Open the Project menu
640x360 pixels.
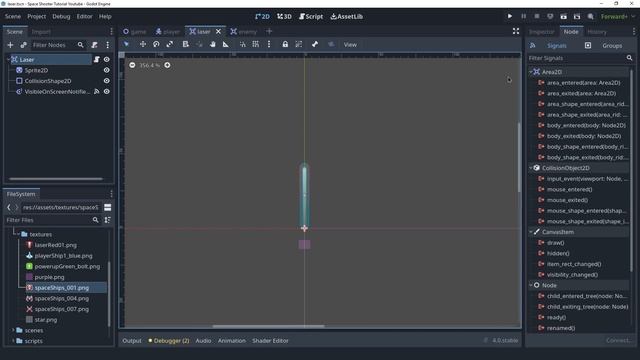point(36,16)
